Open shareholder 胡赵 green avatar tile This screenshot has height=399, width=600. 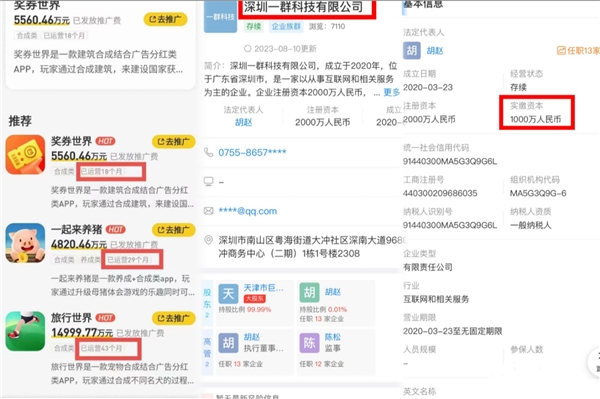(309, 293)
